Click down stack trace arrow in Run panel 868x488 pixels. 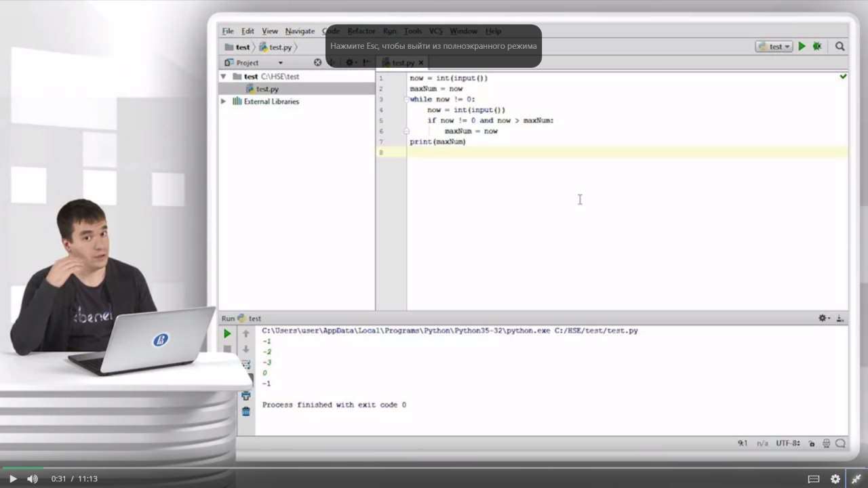[x=245, y=349]
